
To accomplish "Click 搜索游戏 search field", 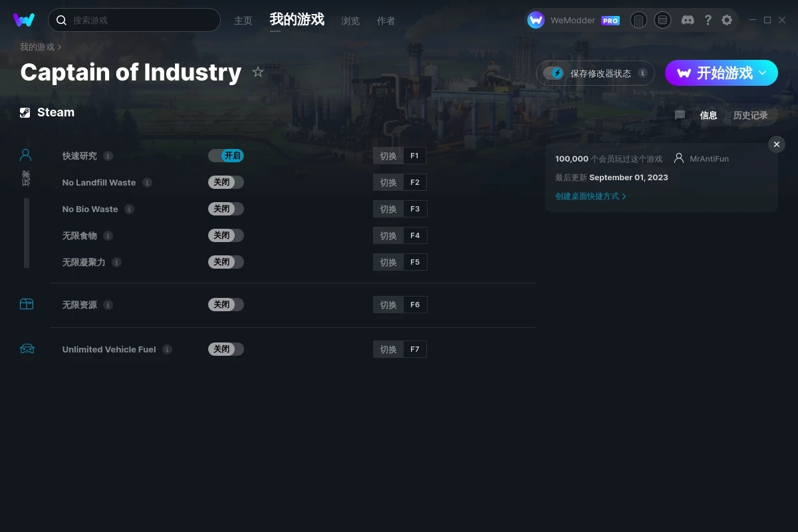I will (x=134, y=20).
